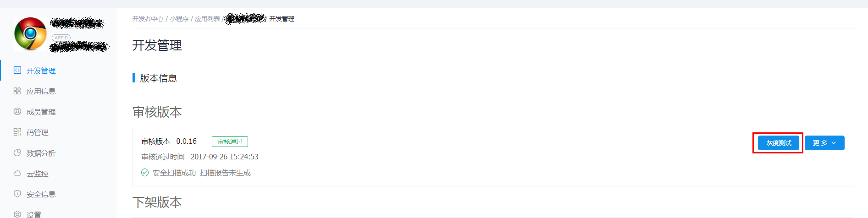Click the 码管理 QR code icon
The image size is (868, 218).
pyautogui.click(x=17, y=132)
